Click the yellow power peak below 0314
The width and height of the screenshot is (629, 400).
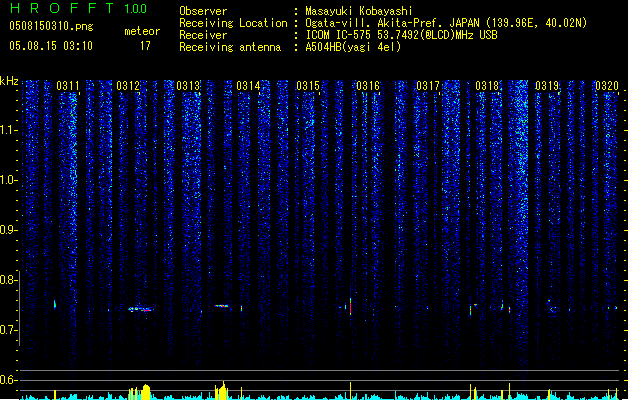coord(223,390)
